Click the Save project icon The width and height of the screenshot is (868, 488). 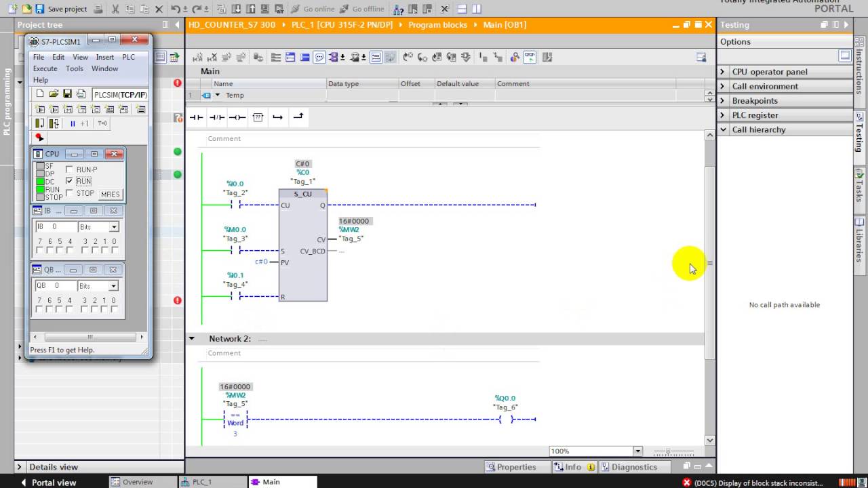39,9
